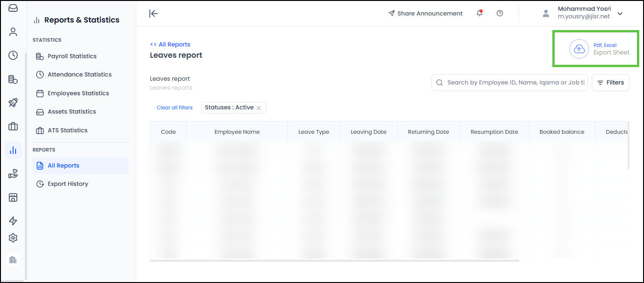Select Attendance Statistics in the left panel
This screenshot has width=644, height=283.
pos(80,74)
